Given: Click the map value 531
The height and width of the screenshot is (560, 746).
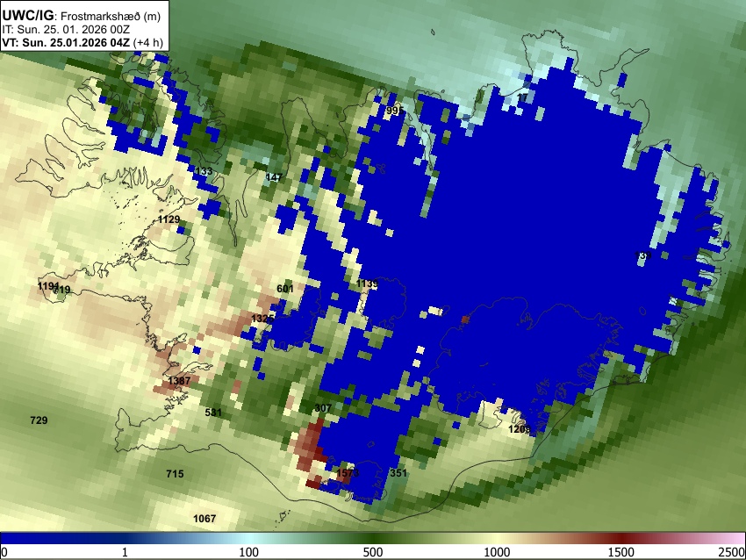Looking at the screenshot, I should point(213,413).
